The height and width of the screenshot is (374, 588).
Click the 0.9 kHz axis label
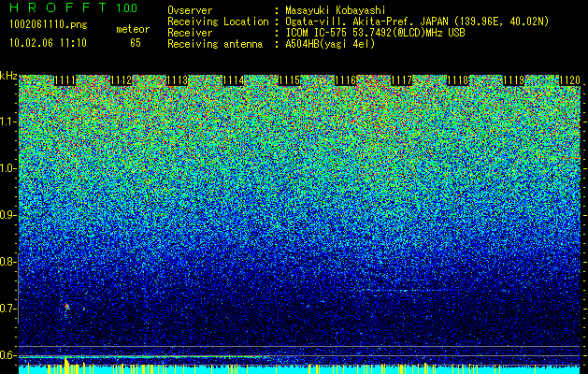click(7, 215)
